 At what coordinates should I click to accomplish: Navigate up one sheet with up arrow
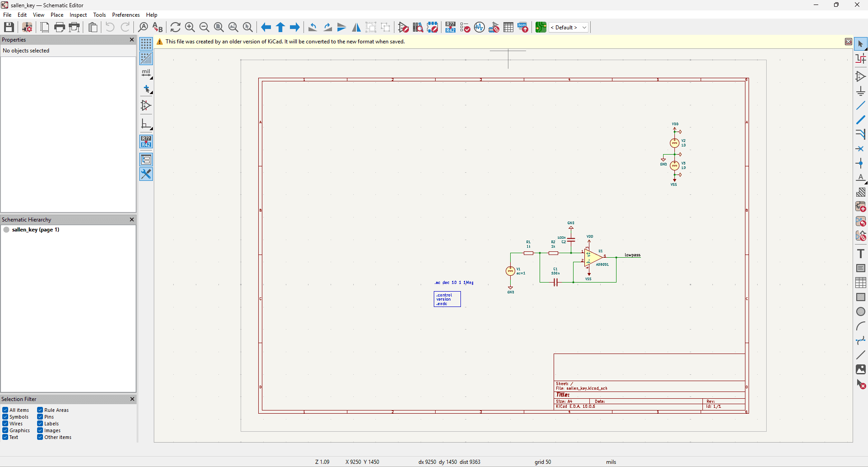[x=280, y=27]
